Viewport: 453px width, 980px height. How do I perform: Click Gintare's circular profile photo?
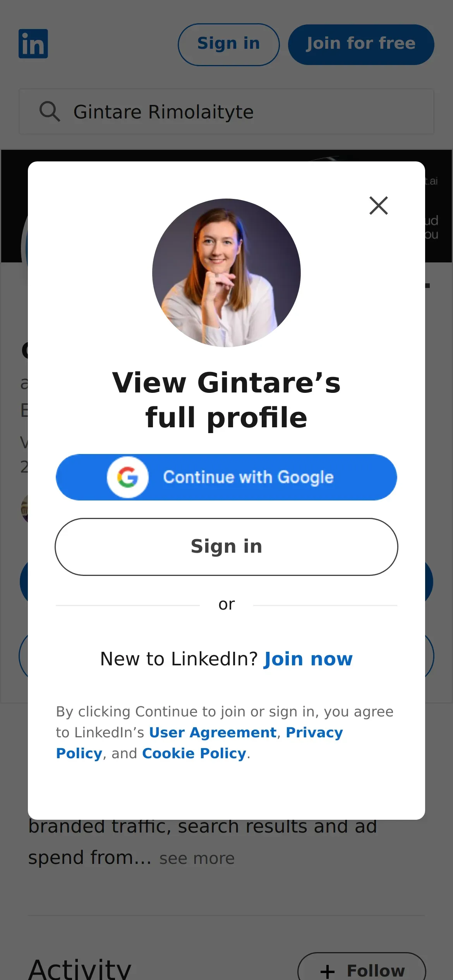click(x=226, y=273)
